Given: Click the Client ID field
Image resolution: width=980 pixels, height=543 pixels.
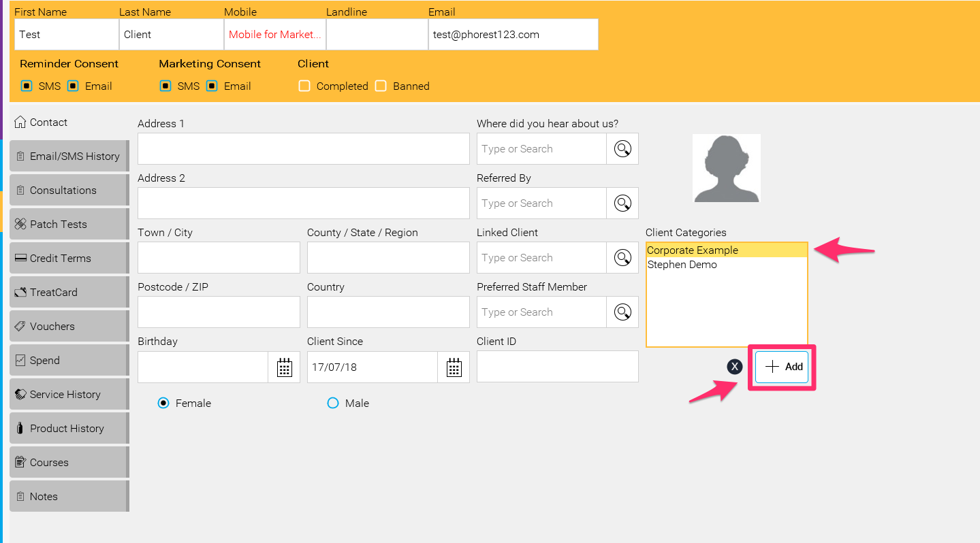Looking at the screenshot, I should (x=558, y=367).
